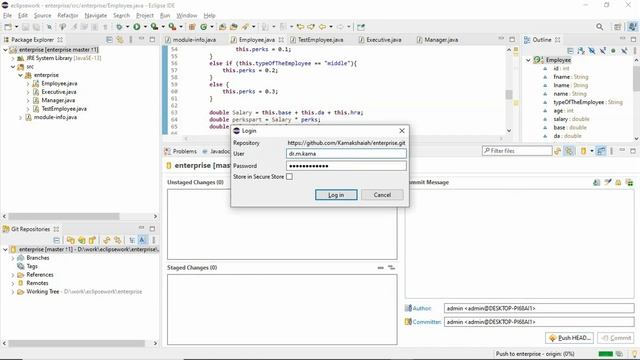Click the Push HEAD button
Viewport: 640px width, 360px height.
click(569, 338)
